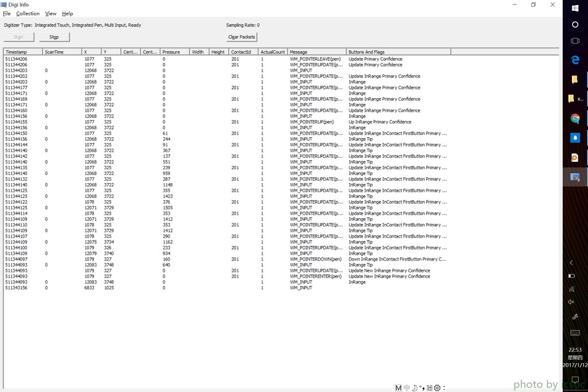Click the X value 12075
Viewport: 588px width, 392px height.
pos(90,242)
